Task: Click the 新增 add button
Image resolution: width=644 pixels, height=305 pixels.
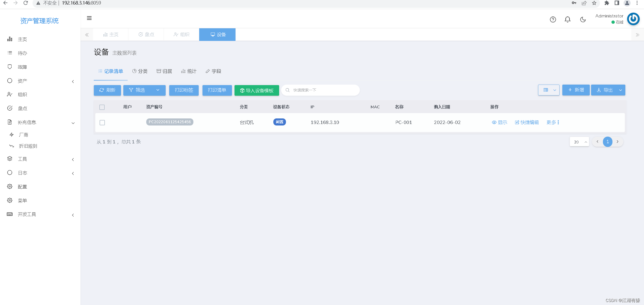Action: click(x=576, y=90)
